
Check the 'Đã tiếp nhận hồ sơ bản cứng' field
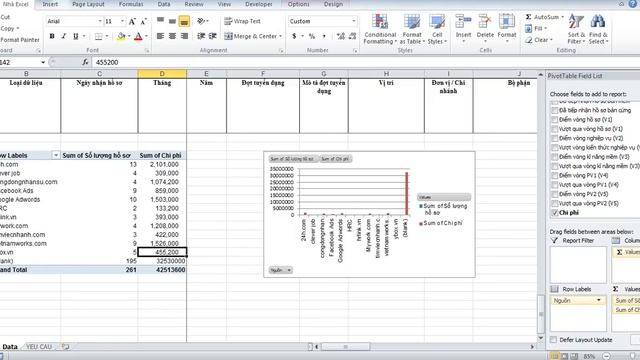(554, 110)
